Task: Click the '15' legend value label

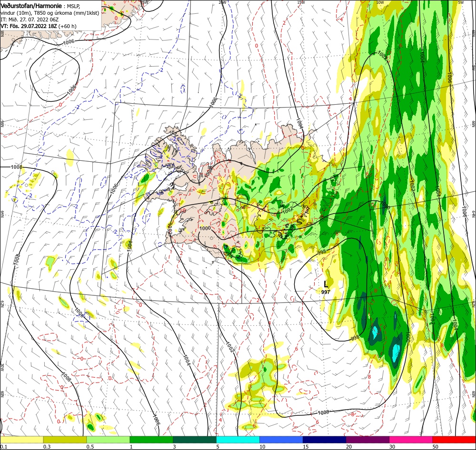Action: 306,447
